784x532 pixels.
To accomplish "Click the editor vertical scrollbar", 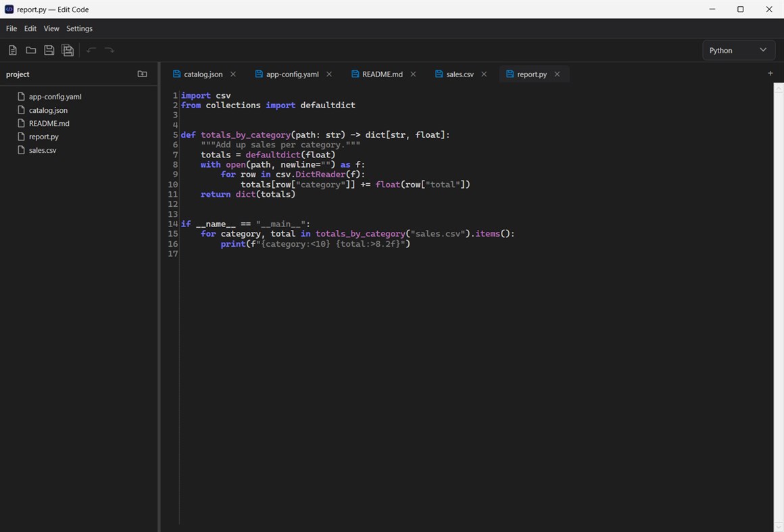I will tap(779, 308).
